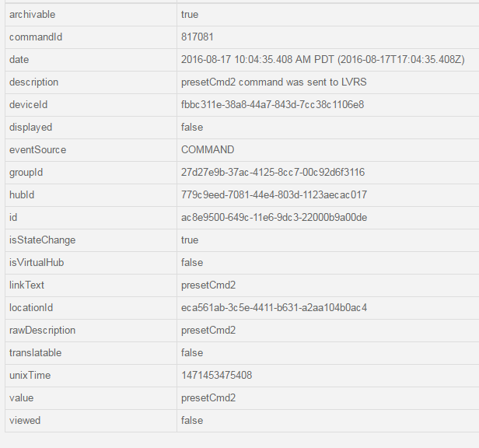The width and height of the screenshot is (479, 448).
Task: Click the eventSource value COMMAND
Action: 208,150
